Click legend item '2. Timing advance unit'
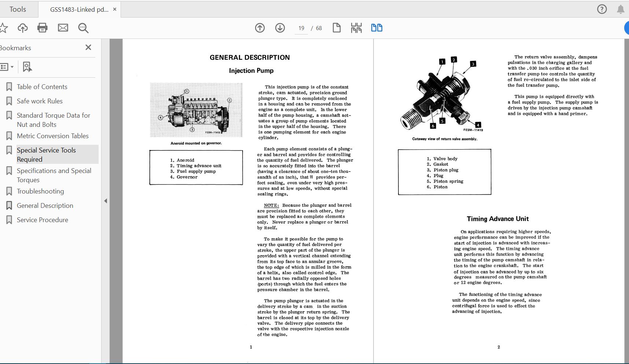 [x=196, y=166]
